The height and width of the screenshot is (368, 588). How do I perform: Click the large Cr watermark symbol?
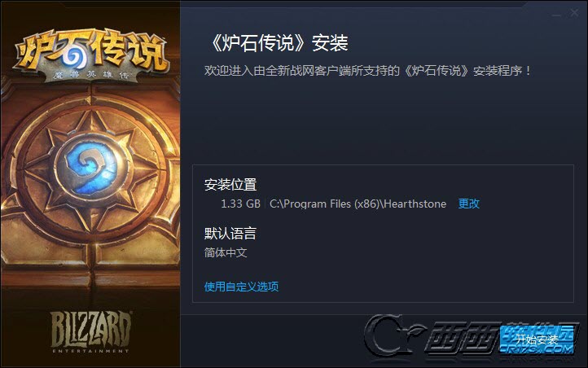393,335
